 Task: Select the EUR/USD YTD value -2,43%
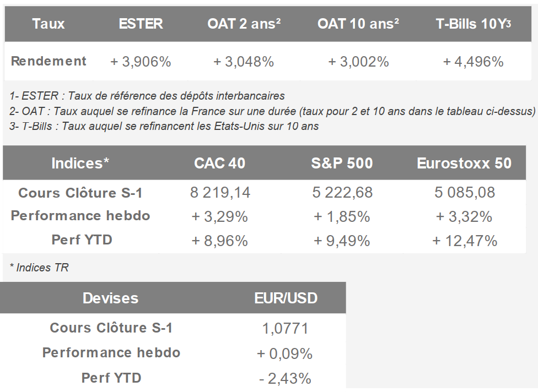point(285,378)
